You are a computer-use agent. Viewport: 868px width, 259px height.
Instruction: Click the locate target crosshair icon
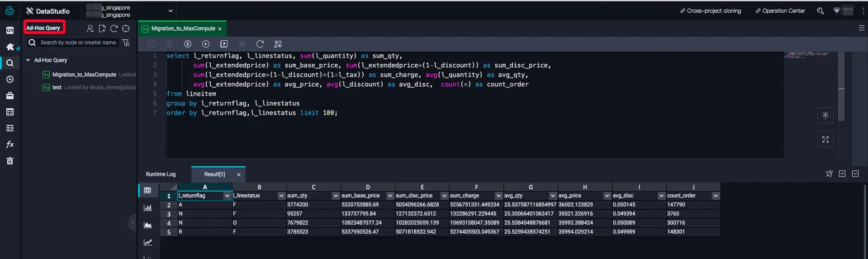pyautogui.click(x=126, y=29)
